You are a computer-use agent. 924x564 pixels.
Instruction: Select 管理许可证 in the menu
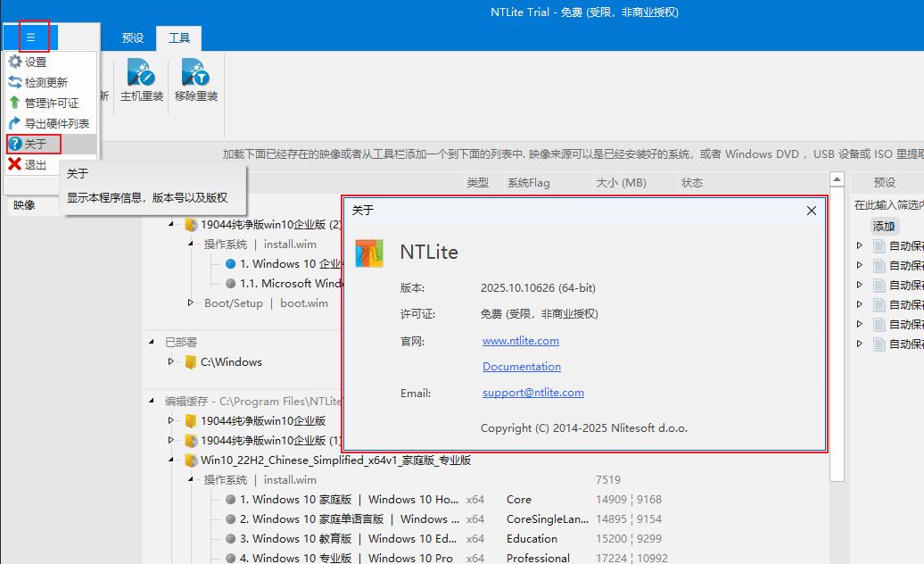click(x=51, y=104)
